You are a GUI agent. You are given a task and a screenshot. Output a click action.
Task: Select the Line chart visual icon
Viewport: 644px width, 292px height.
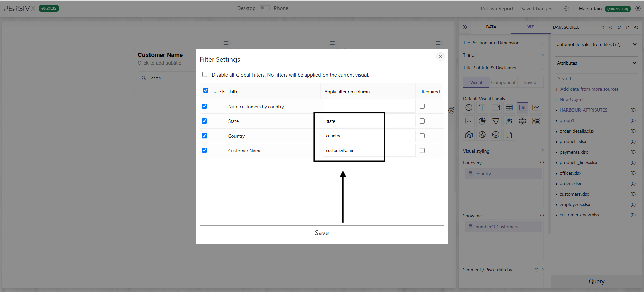point(536,108)
